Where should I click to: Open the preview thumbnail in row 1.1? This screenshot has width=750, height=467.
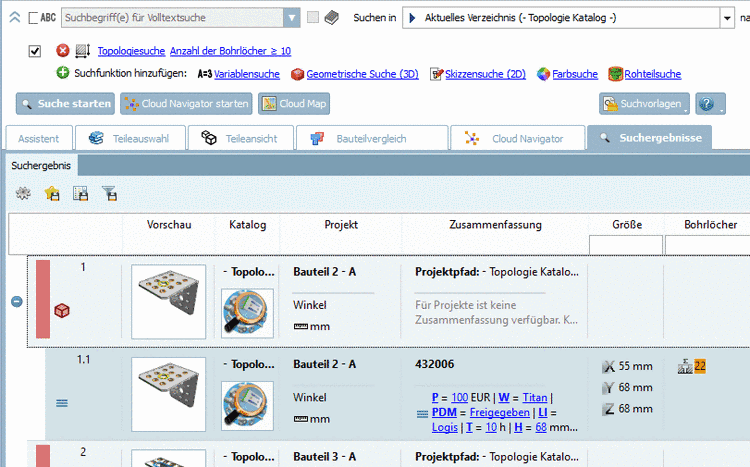pos(168,394)
